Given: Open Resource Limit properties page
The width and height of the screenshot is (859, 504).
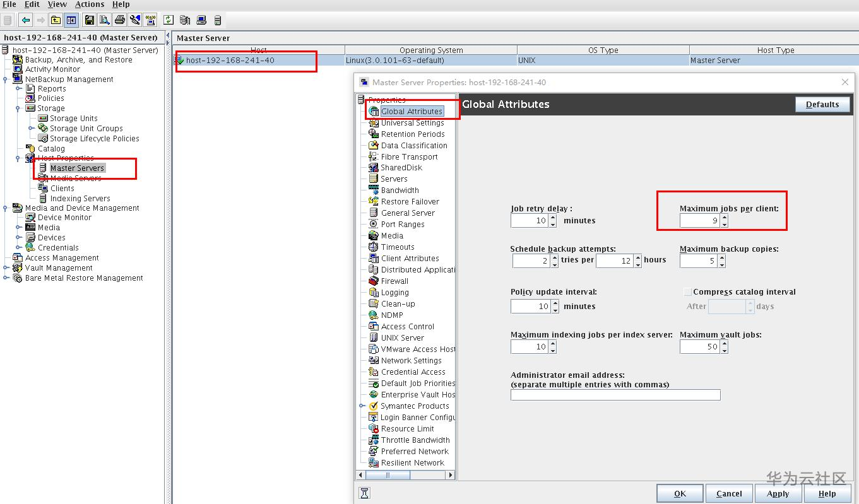Looking at the screenshot, I should click(x=407, y=429).
